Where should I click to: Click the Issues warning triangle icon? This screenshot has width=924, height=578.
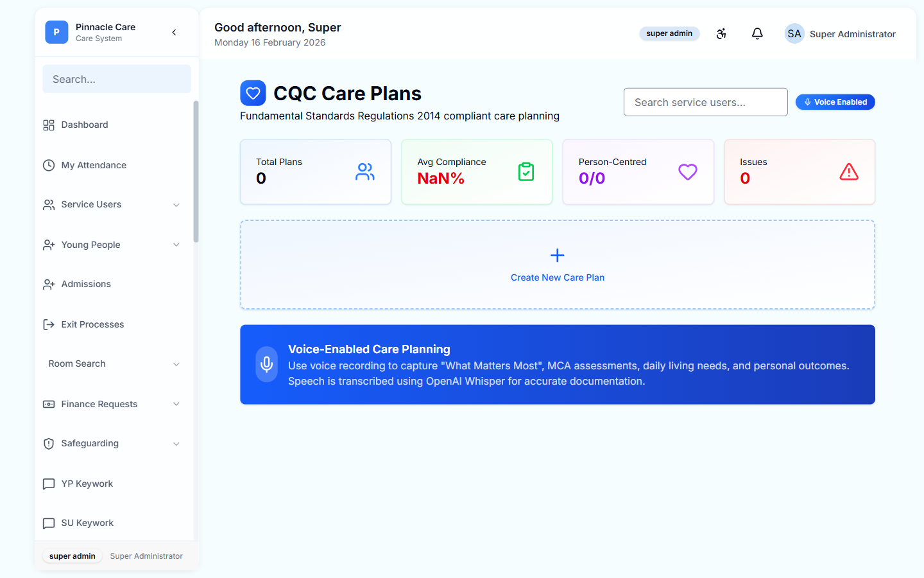coord(848,171)
